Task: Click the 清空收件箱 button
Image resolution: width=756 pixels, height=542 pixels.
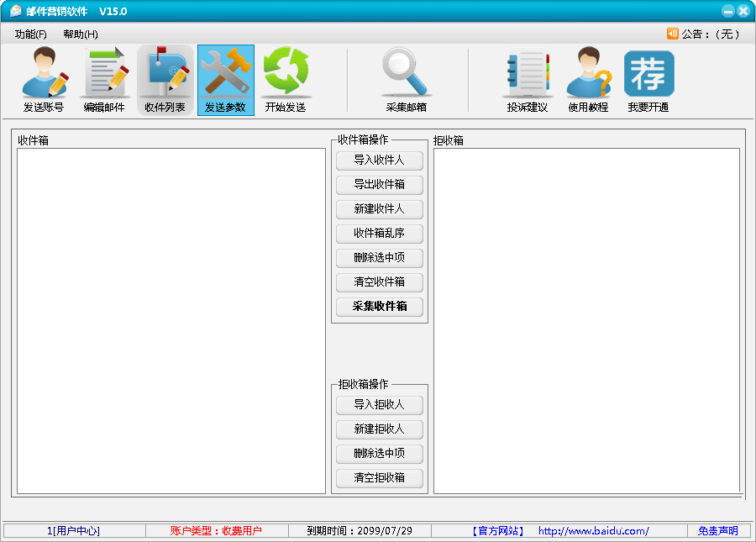Action: (380, 282)
